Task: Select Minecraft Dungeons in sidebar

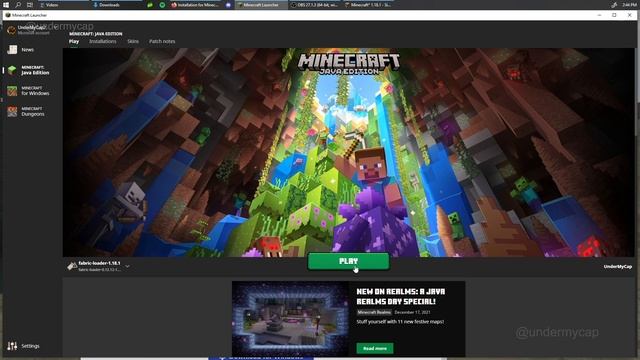Action: pyautogui.click(x=27, y=111)
